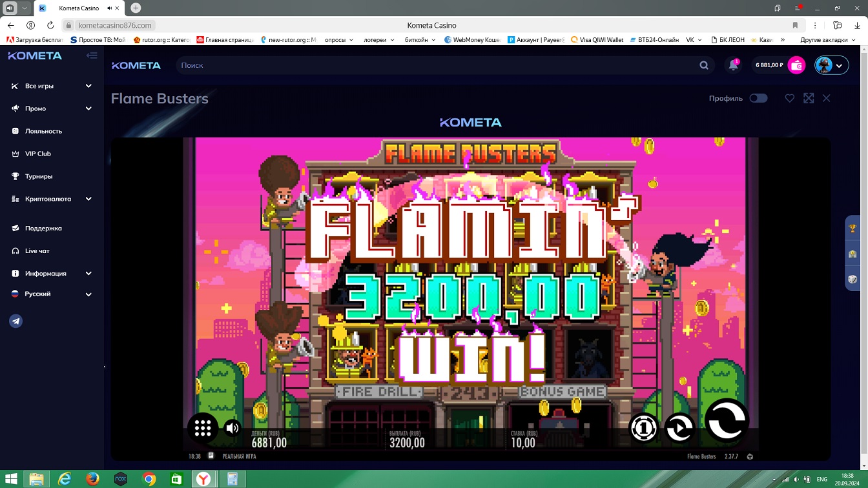Open the БК ЛЕОН bookmark

point(727,39)
